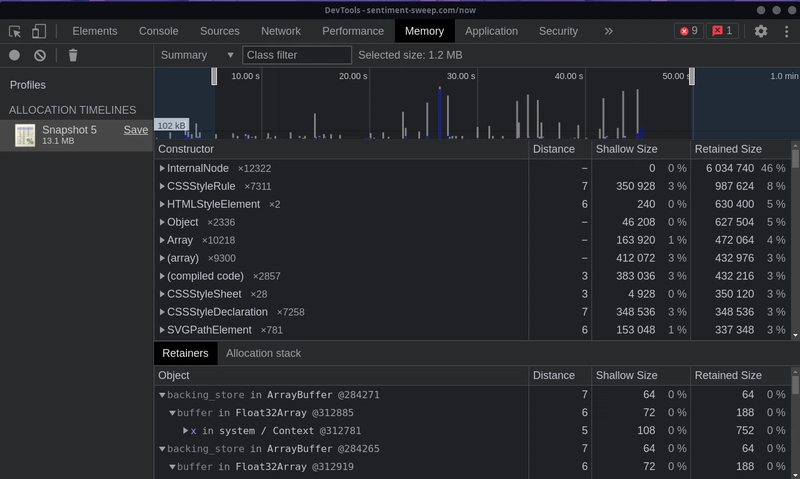Select the Snapshot 5 profile icon
Screen dimensions: 800x479
(25, 135)
